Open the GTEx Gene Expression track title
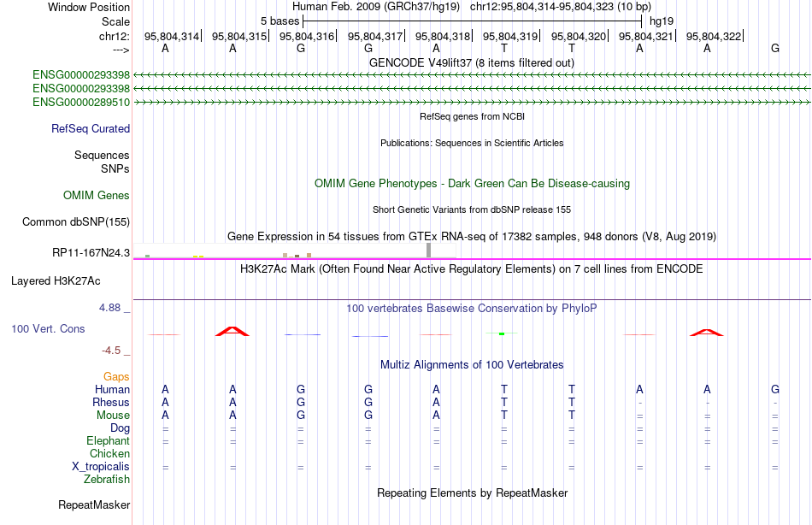 click(x=472, y=237)
